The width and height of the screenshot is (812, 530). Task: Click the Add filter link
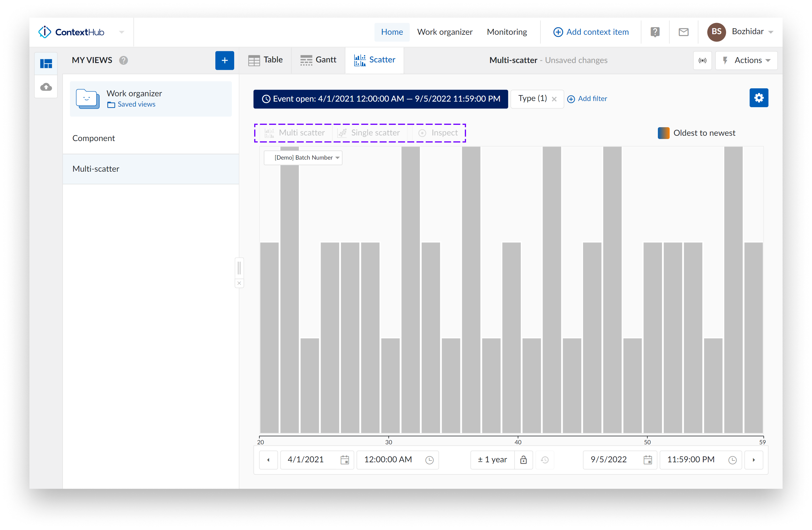coord(587,99)
